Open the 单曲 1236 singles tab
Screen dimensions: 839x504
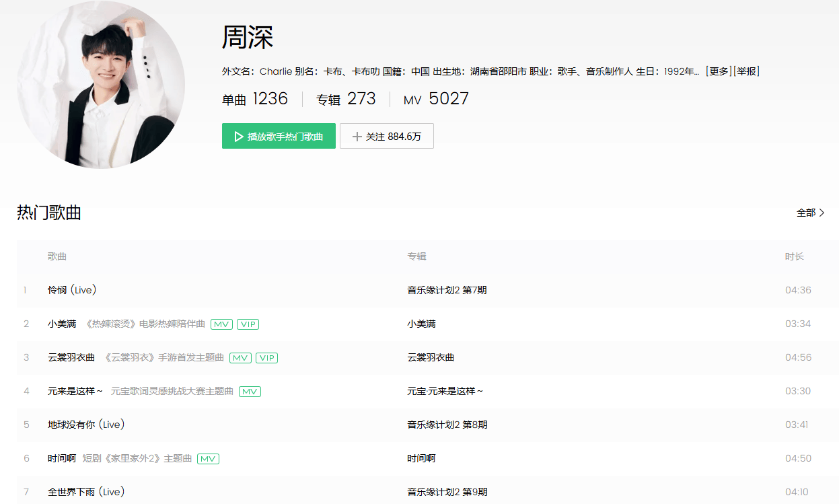(255, 100)
